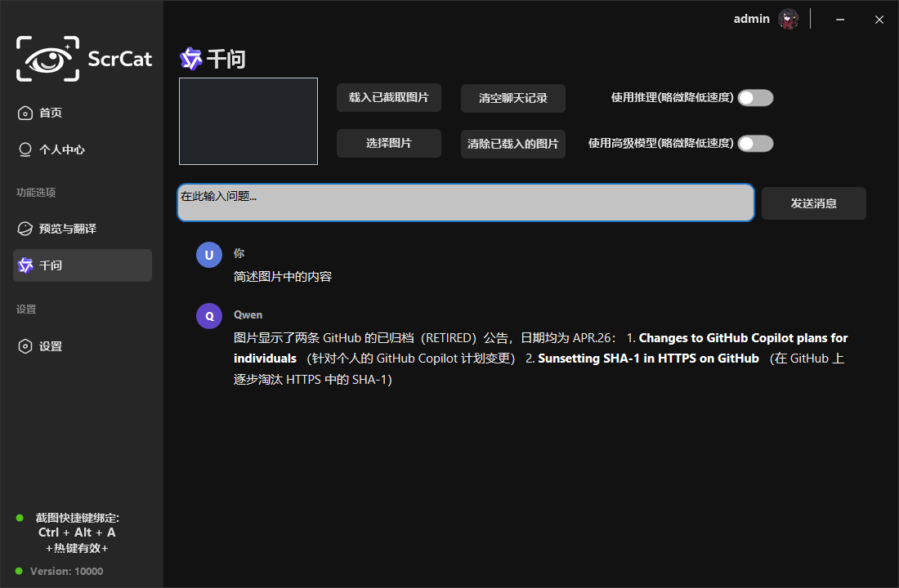Click the admin username text
The width and height of the screenshot is (899, 588).
[752, 19]
